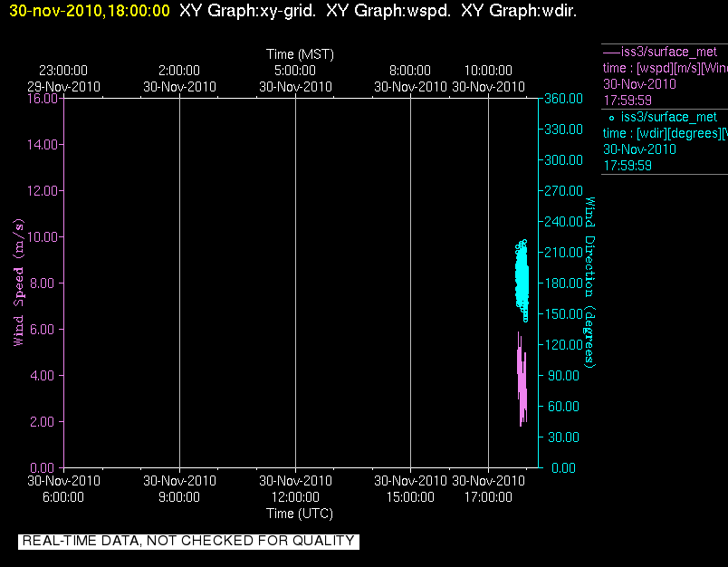Click the pink wind speed data trace
This screenshot has width=728, height=567.
[x=522, y=379]
